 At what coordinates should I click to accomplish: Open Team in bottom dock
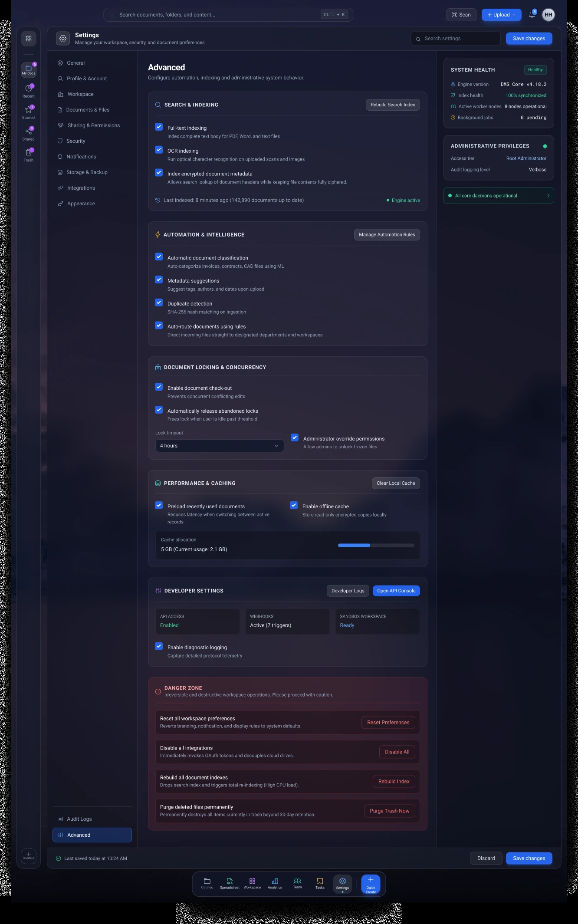(297, 883)
